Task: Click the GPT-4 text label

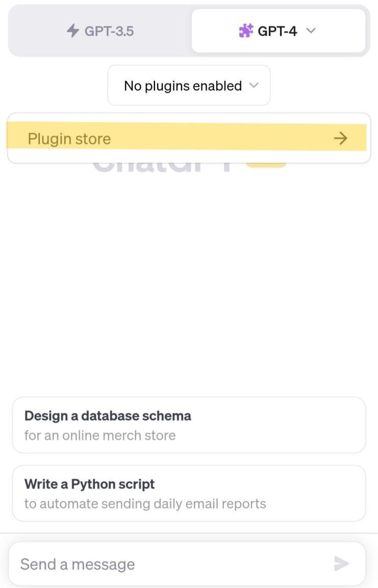Action: (277, 31)
